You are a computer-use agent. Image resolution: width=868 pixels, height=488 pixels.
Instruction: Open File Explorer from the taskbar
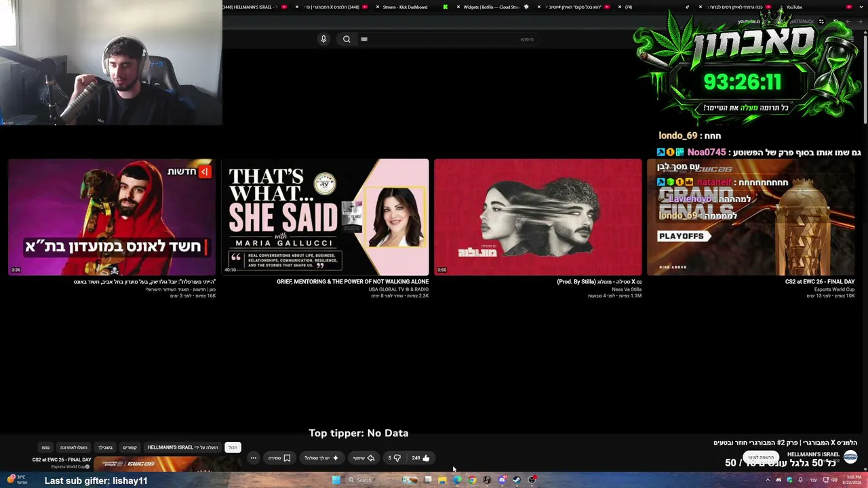(x=442, y=480)
